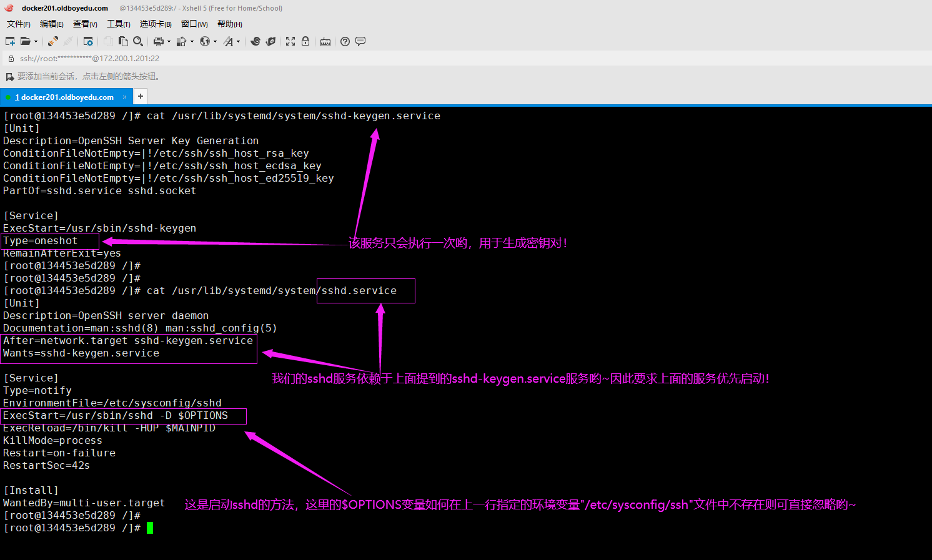Expand the encoding globe dropdown arrow
Viewport: 932px width, 560px height.
[x=215, y=42]
